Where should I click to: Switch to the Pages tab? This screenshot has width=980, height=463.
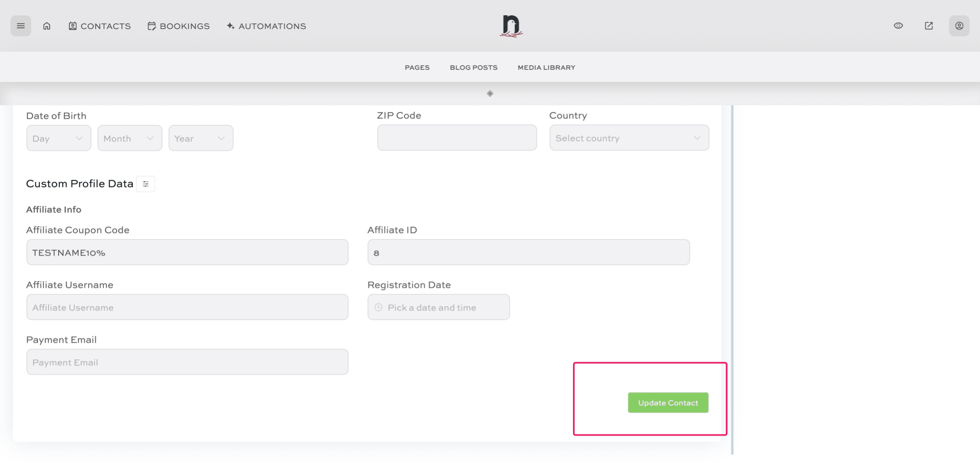point(417,67)
